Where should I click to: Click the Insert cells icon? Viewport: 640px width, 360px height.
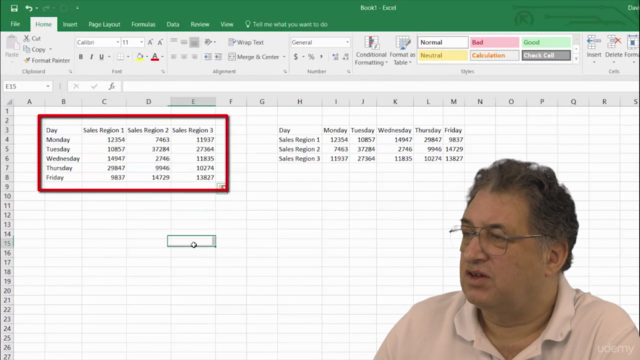click(594, 42)
